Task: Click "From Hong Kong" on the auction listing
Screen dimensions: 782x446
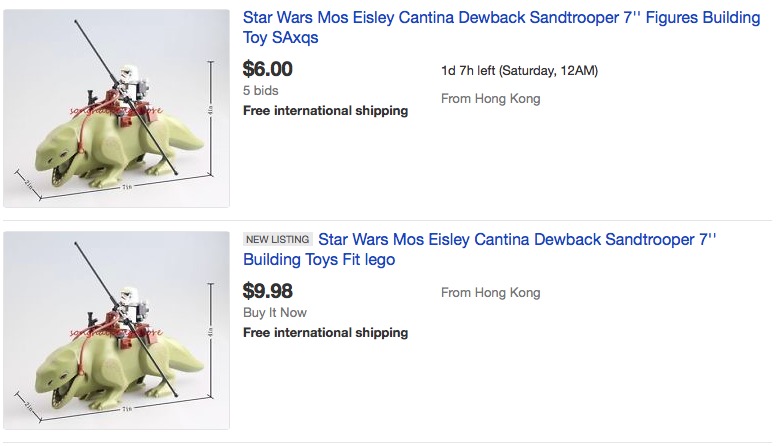Action: click(x=490, y=98)
